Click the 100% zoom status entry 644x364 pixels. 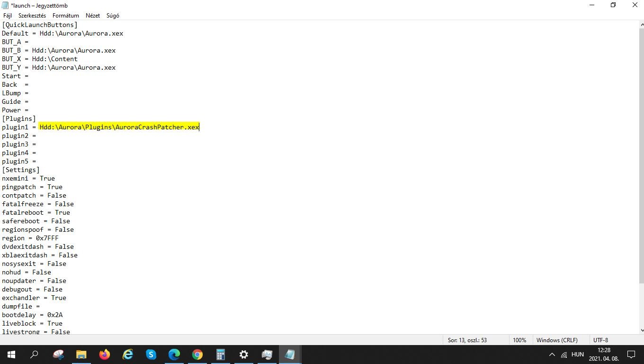(x=519, y=340)
